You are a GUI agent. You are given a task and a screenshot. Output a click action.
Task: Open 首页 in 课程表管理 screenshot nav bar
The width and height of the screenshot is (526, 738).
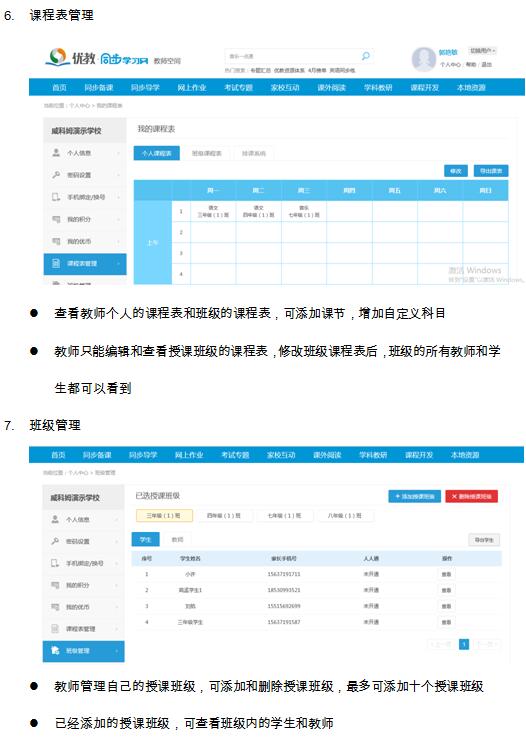[x=59, y=88]
